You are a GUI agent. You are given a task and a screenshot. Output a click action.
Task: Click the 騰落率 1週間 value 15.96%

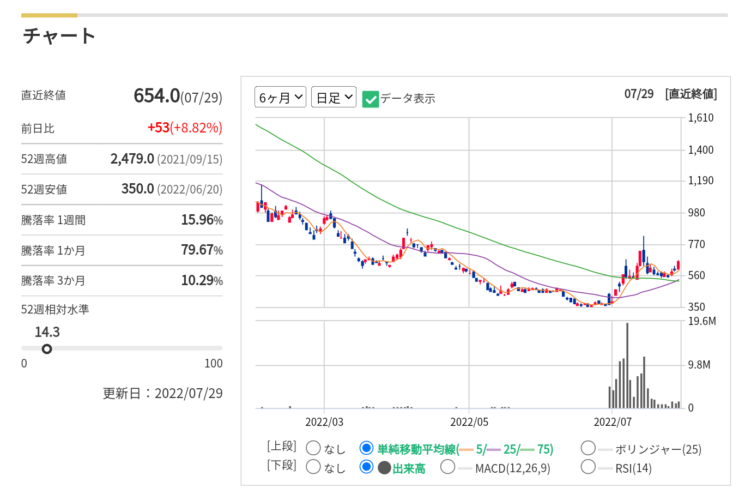[202, 220]
